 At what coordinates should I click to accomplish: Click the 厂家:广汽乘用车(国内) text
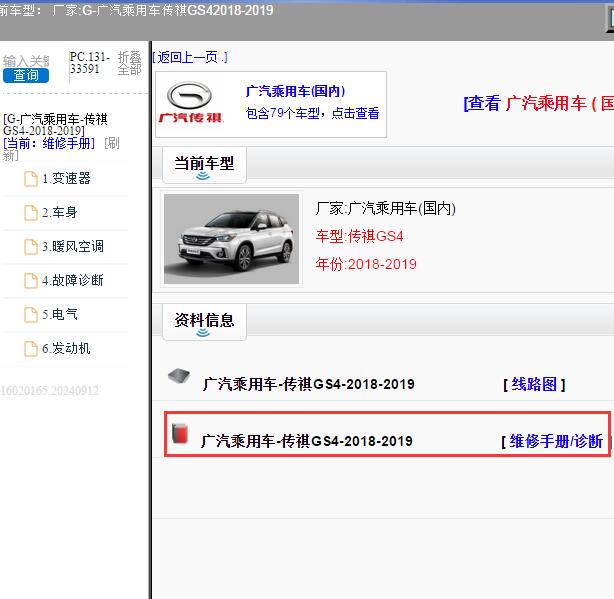(x=386, y=208)
